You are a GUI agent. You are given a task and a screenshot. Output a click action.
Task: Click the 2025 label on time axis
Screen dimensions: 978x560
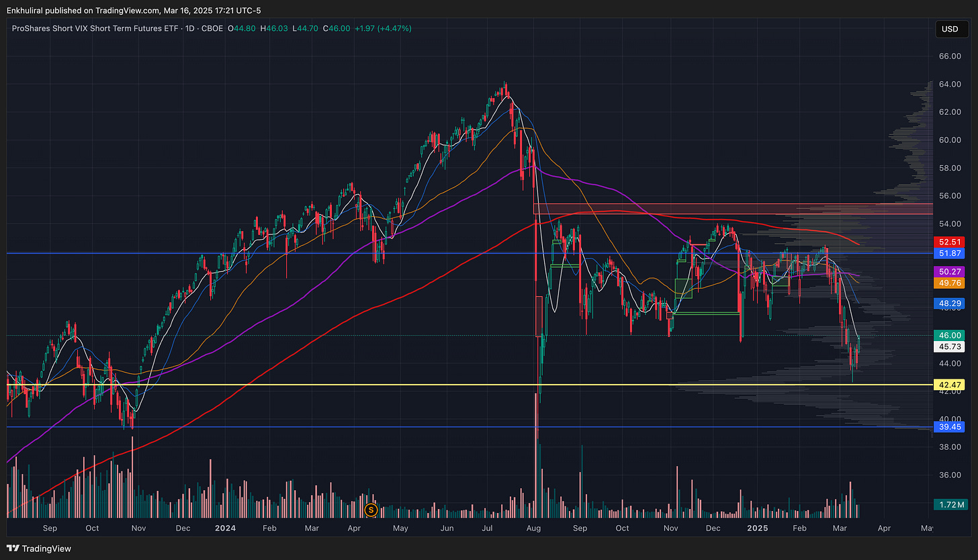click(757, 528)
